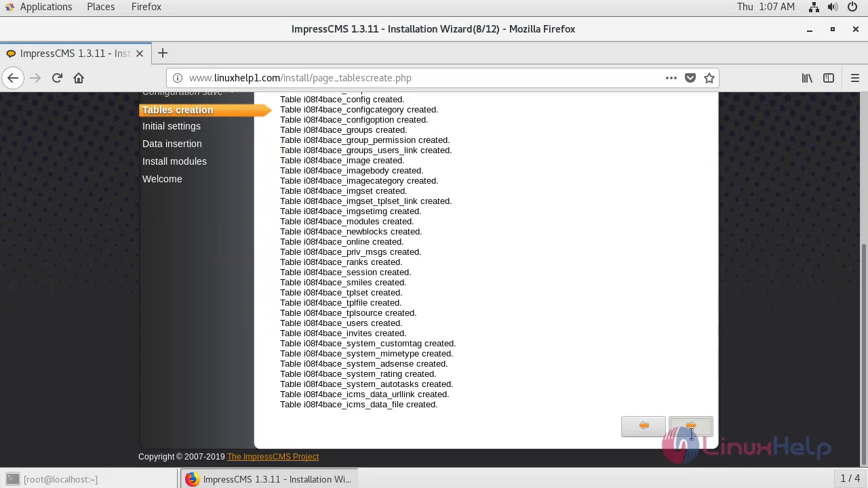This screenshot has height=488, width=868.
Task: Select Install modules step in sidebar
Action: point(174,161)
